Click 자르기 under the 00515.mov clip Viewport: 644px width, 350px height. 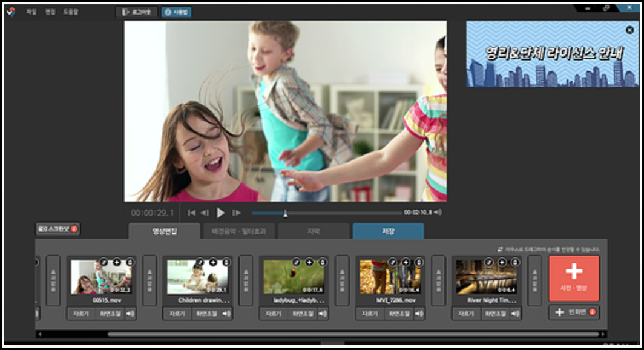coord(81,314)
